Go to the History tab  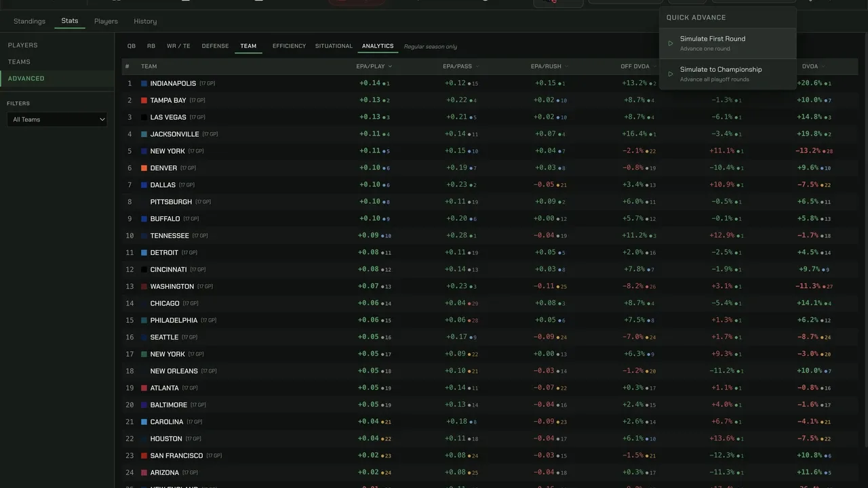(145, 21)
